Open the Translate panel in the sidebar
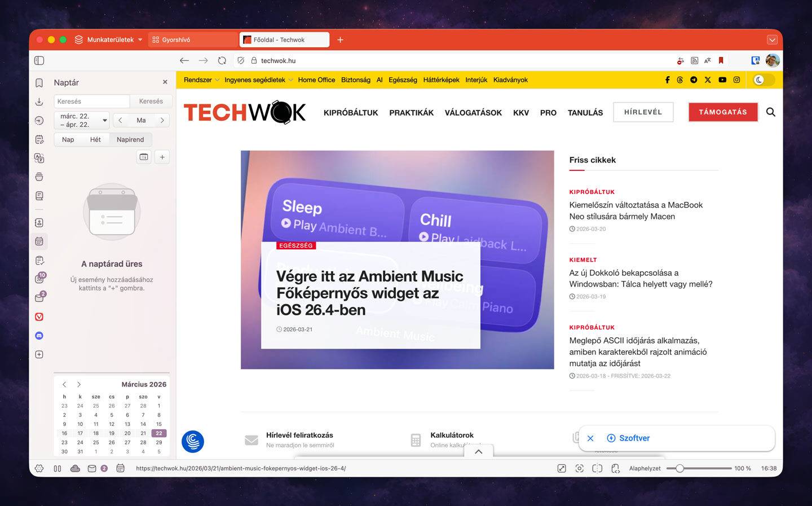The height and width of the screenshot is (506, 812). 39,158
